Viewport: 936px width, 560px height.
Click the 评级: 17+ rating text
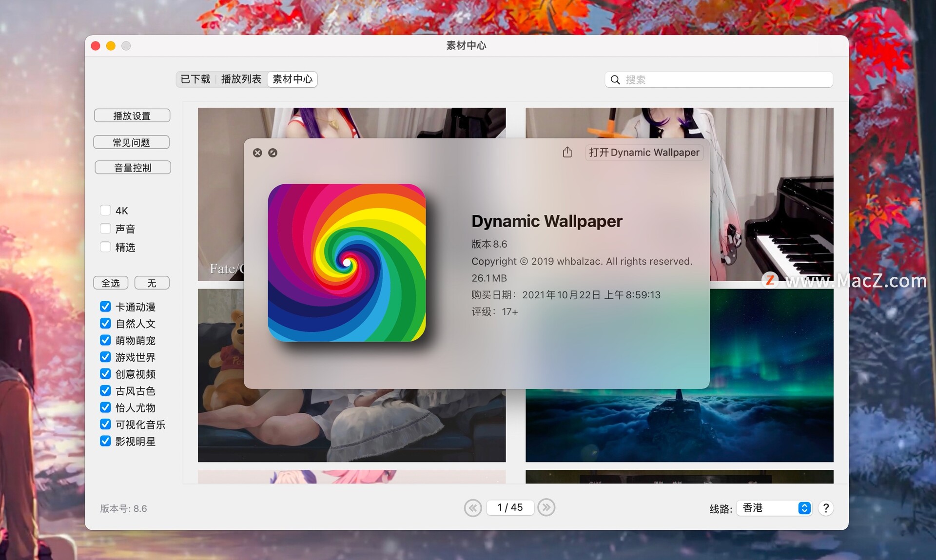click(x=495, y=312)
